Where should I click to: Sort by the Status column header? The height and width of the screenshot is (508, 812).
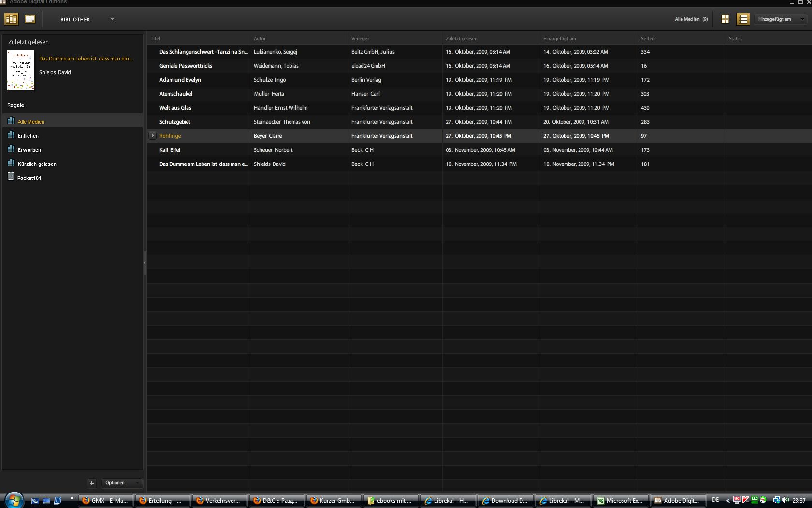pos(768,38)
